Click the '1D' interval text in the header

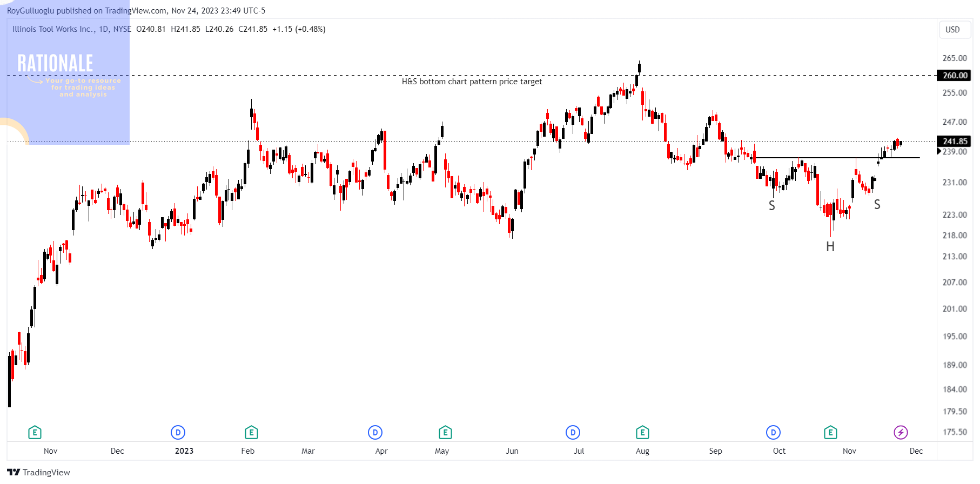[104, 29]
